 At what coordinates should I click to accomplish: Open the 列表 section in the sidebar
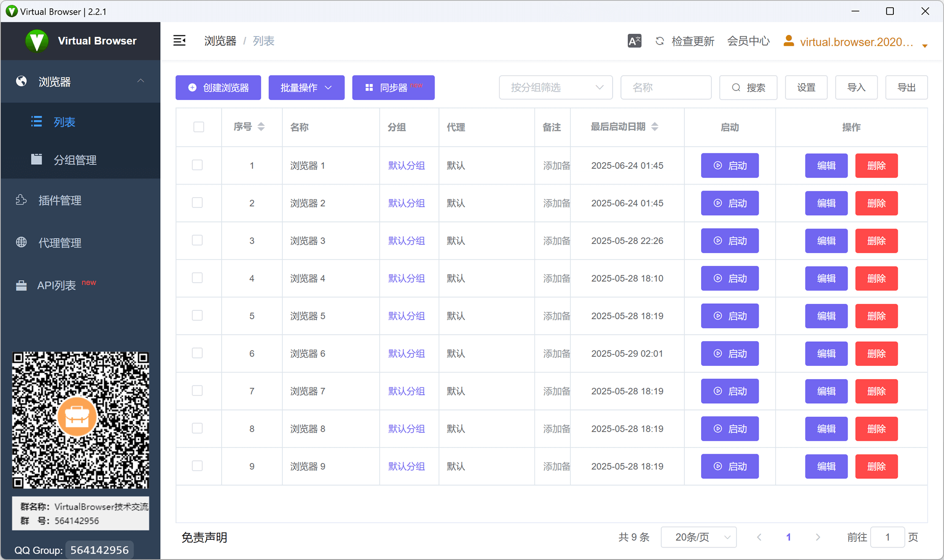pyautogui.click(x=64, y=122)
